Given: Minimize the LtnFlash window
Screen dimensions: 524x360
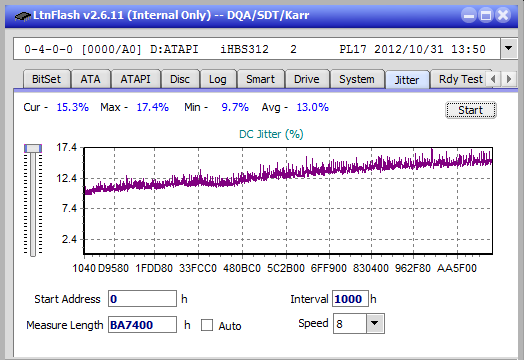Looking at the screenshot, I should [x=469, y=15].
